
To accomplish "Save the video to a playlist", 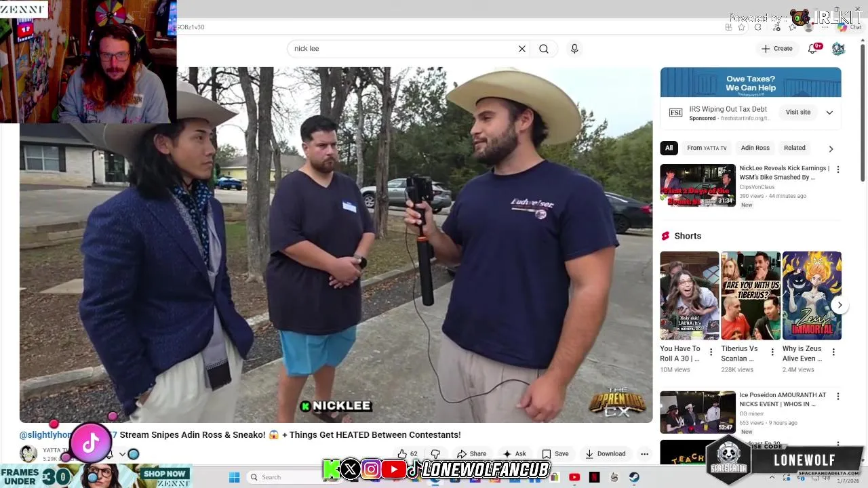I will point(555,454).
